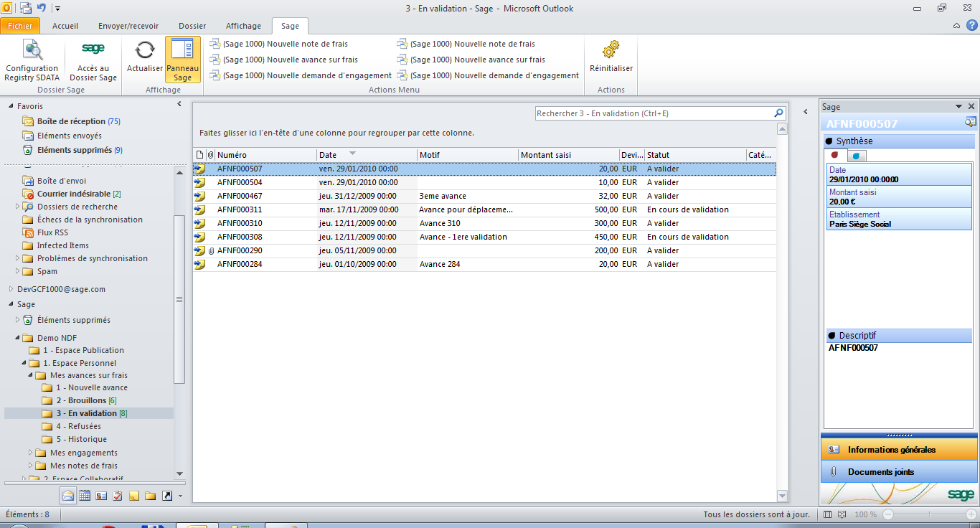Sort by the Statut column header
The height and width of the screenshot is (528, 980).
click(x=695, y=155)
